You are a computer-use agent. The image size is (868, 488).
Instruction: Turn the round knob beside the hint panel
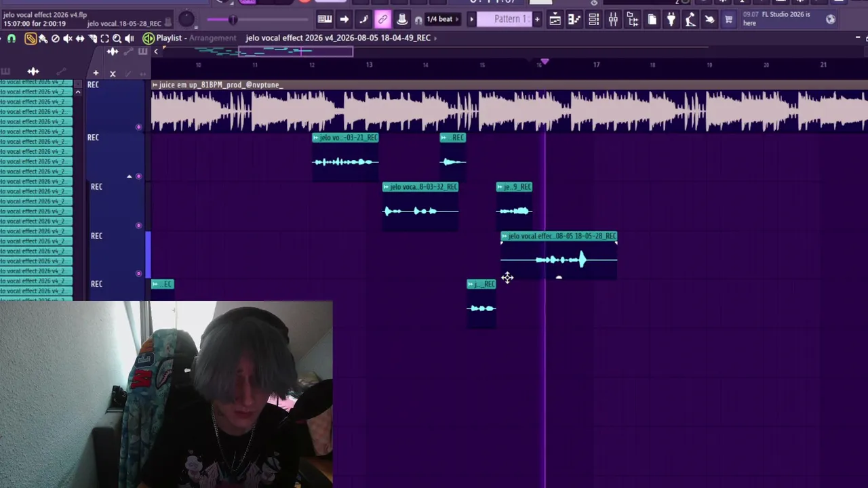pos(186,20)
